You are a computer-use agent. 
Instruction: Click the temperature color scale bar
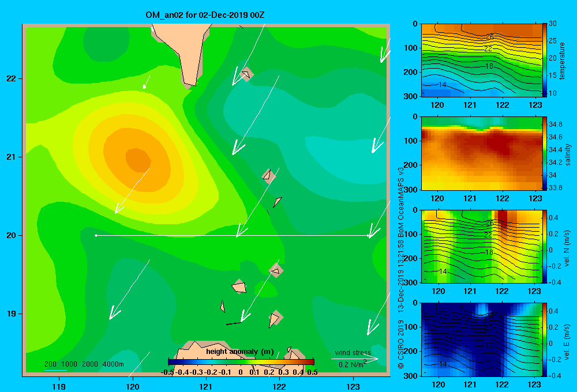tap(545, 61)
